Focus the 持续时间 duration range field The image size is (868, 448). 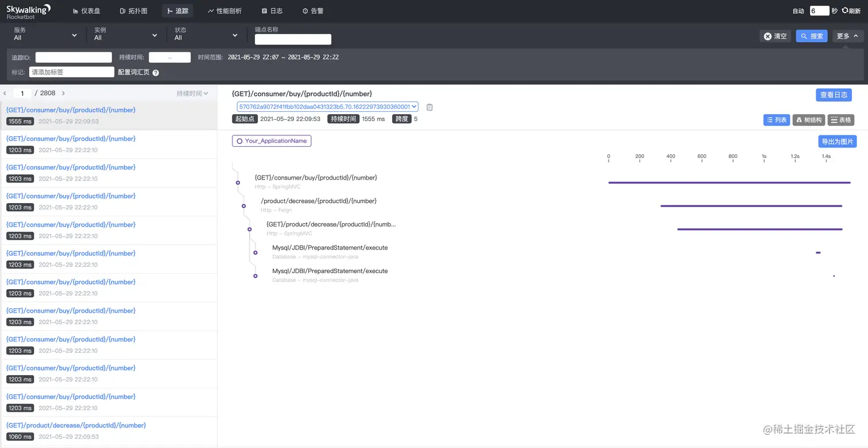click(169, 57)
